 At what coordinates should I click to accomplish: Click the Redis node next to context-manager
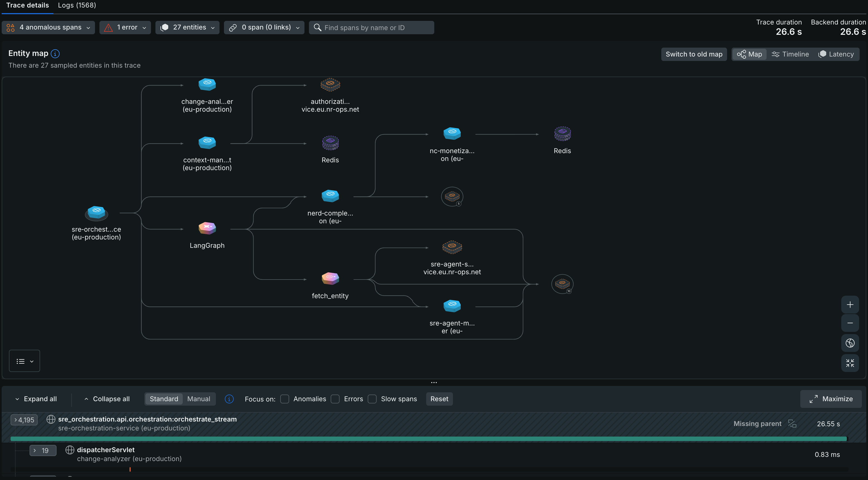330,143
